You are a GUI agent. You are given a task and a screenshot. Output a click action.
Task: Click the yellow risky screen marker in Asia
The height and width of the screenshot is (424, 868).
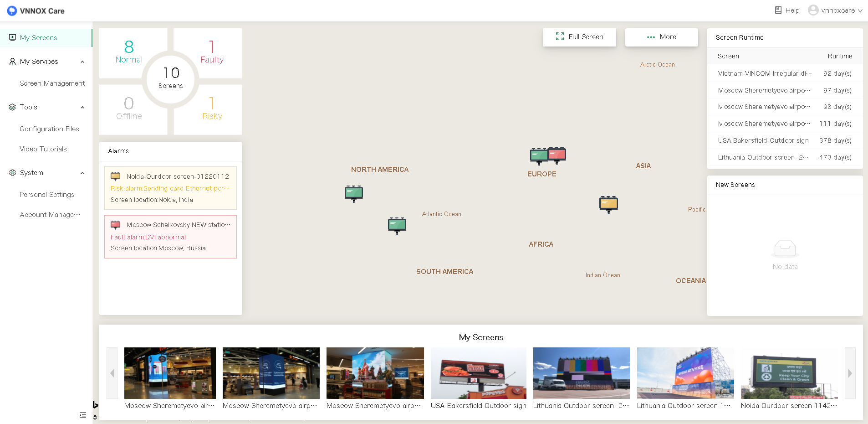coord(608,204)
